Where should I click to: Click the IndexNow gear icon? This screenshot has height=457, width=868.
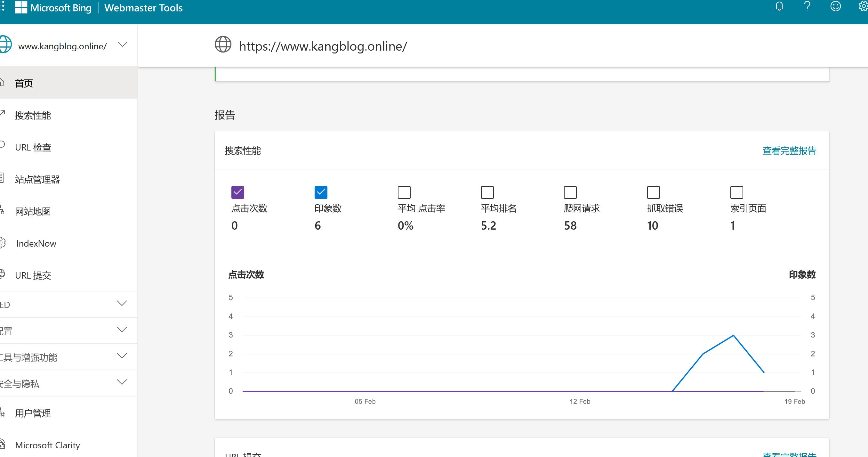point(3,243)
